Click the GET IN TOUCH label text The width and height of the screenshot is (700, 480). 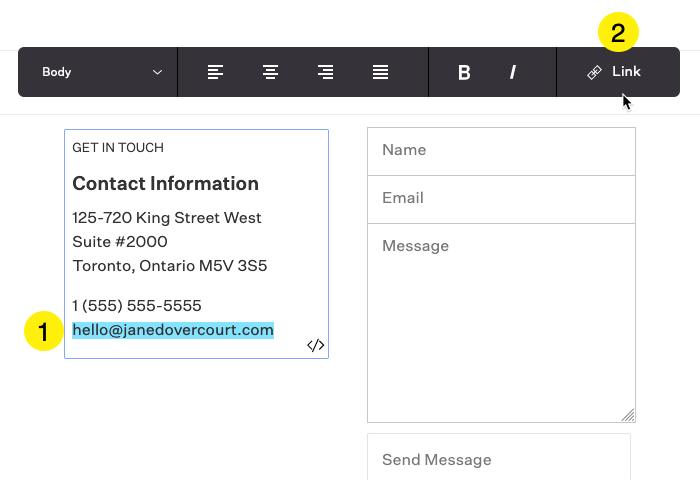tap(118, 148)
